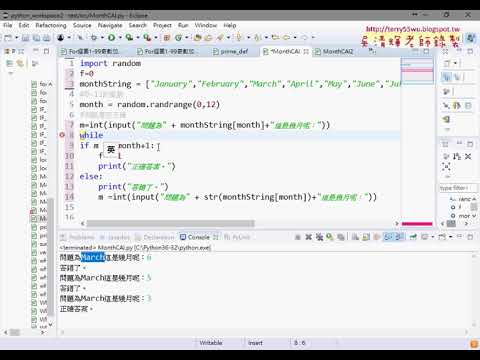The width and height of the screenshot is (480, 360).
Task: Open the Refactoring menu
Action: (x=51, y=25)
